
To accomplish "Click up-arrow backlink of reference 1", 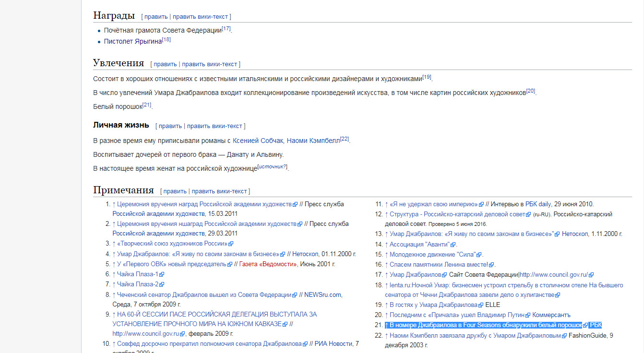I will click(114, 204).
